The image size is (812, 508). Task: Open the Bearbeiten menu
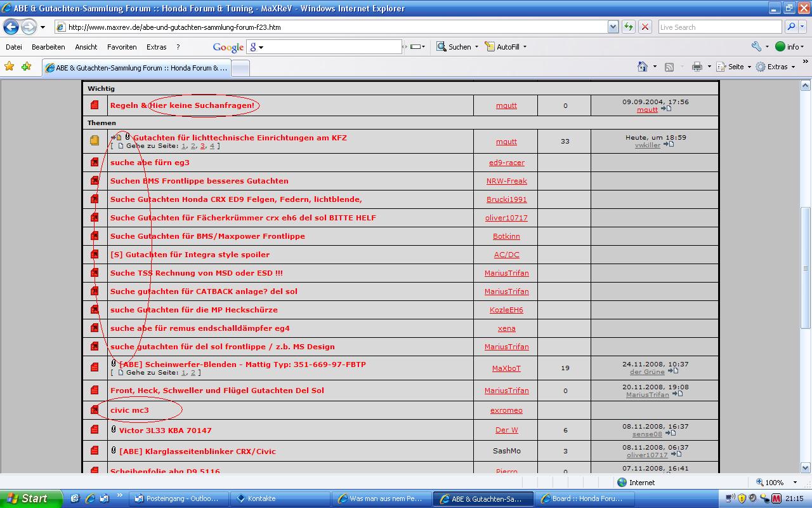pyautogui.click(x=48, y=47)
